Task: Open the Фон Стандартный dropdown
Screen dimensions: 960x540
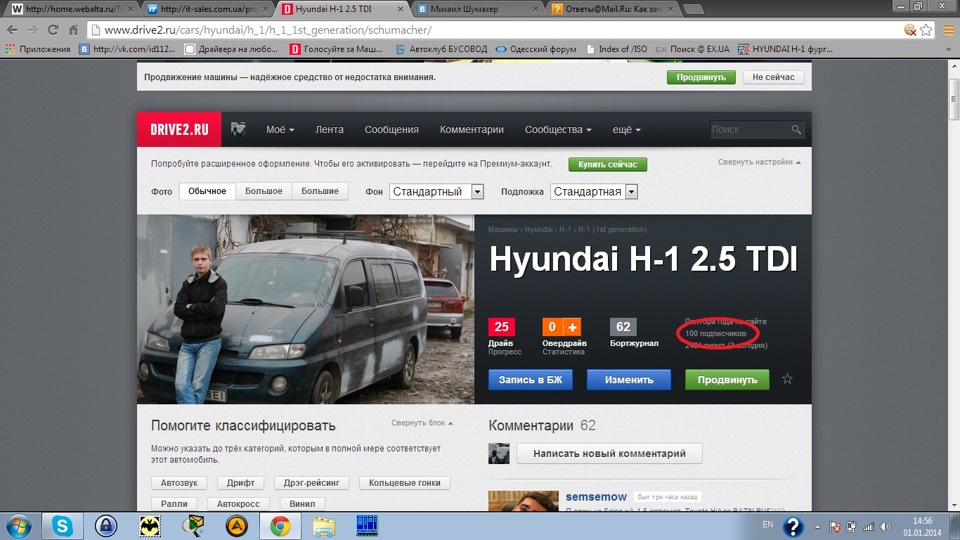Action: click(437, 192)
